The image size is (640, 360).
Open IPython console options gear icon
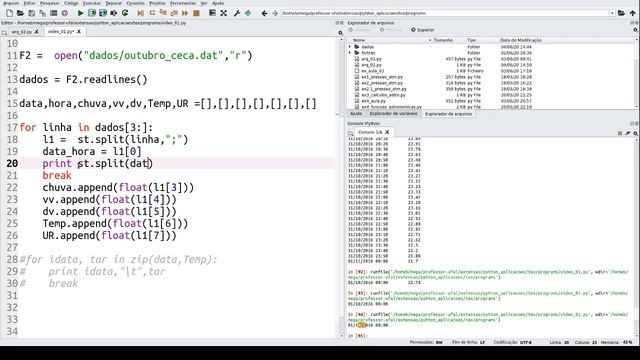636,133
